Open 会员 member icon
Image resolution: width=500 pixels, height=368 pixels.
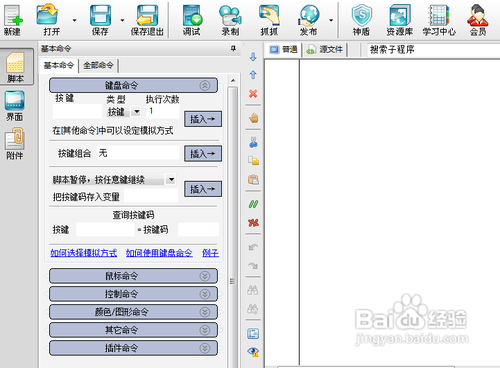478,19
